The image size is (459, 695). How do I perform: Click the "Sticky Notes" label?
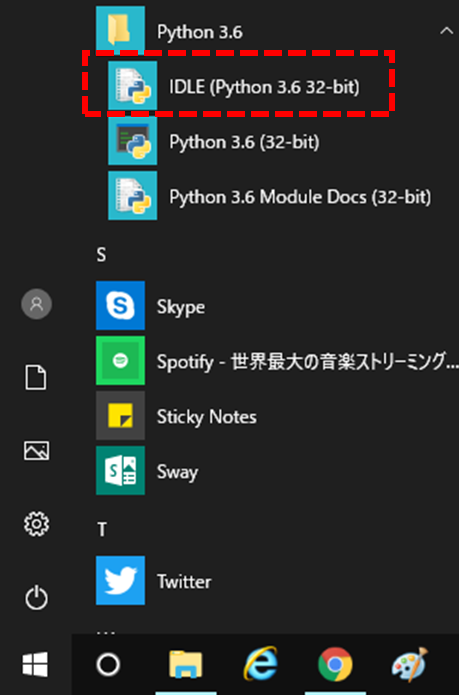pyautogui.click(x=206, y=417)
